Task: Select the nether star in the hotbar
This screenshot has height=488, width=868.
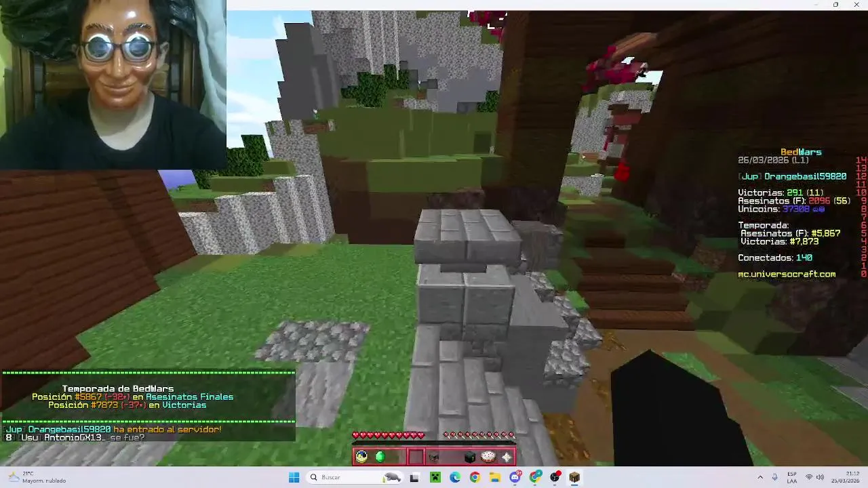Action: tap(506, 457)
